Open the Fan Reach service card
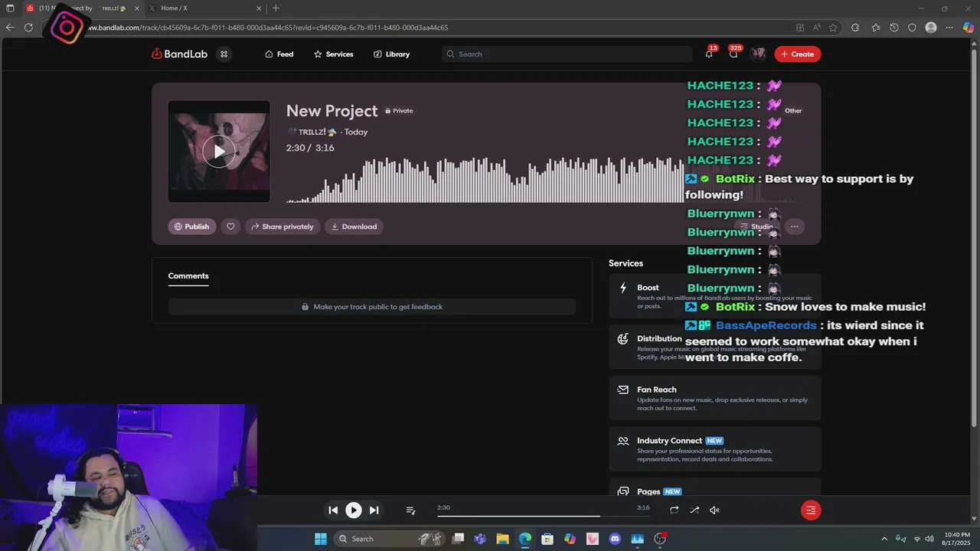980x551 pixels. coord(715,398)
